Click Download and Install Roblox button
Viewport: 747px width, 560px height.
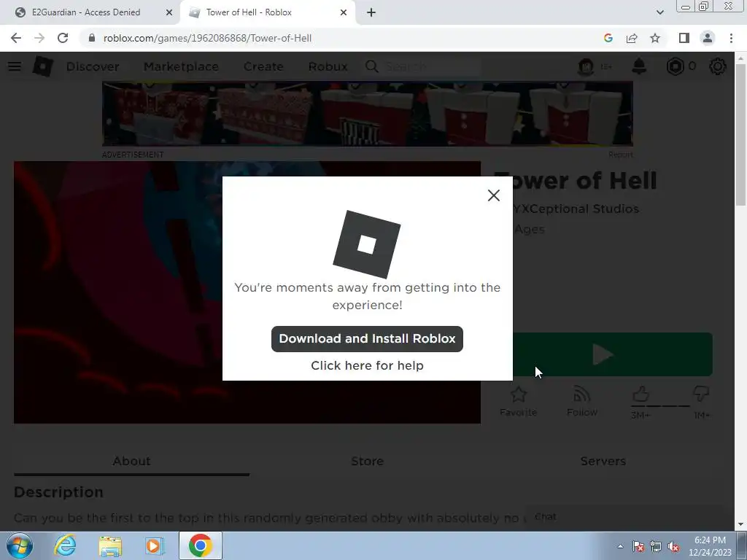pos(367,338)
